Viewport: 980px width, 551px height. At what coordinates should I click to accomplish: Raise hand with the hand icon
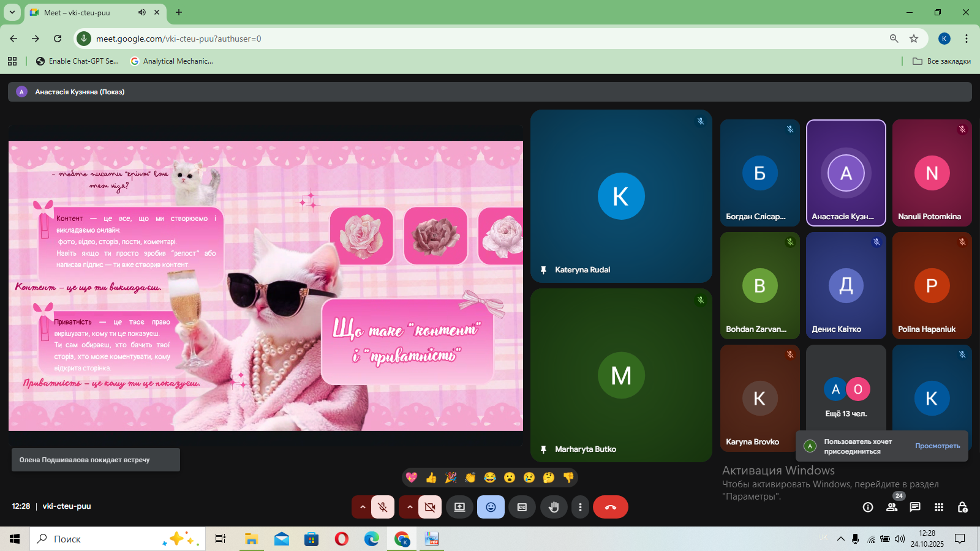(554, 507)
